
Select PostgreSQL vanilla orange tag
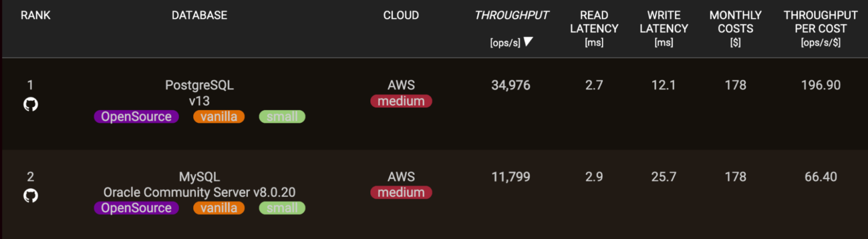[219, 117]
